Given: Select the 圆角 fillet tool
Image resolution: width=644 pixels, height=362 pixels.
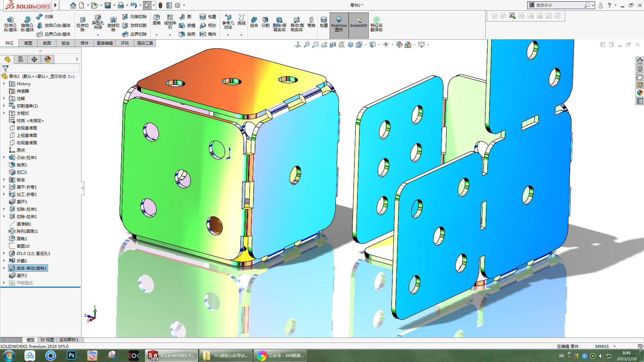Looking at the screenshot, I should point(157,20).
